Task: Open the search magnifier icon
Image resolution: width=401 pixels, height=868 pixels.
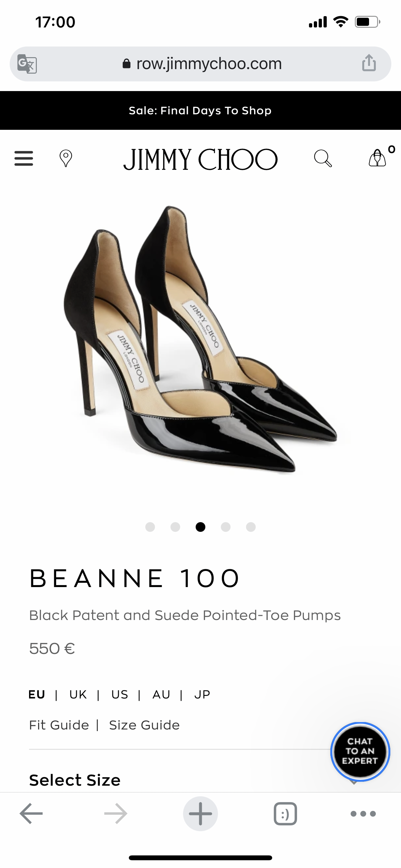Action: pyautogui.click(x=323, y=158)
